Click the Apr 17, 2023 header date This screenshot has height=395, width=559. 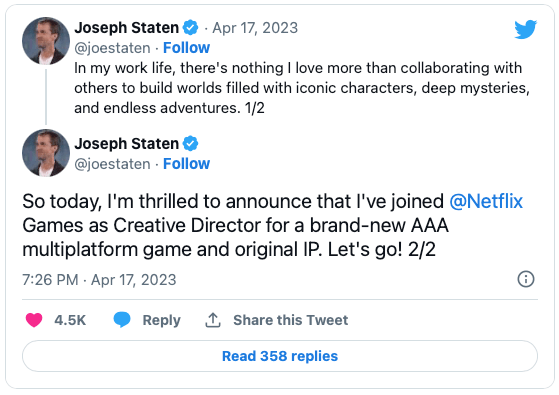[255, 28]
